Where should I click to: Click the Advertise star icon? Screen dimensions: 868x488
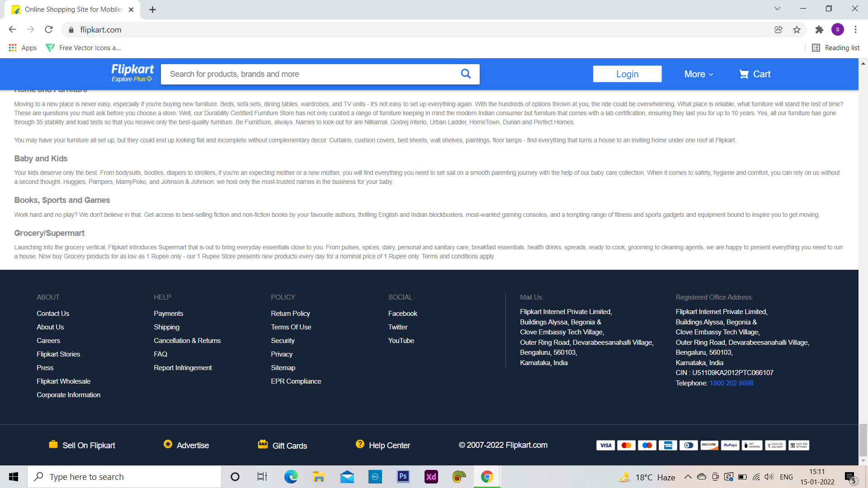pos(168,444)
